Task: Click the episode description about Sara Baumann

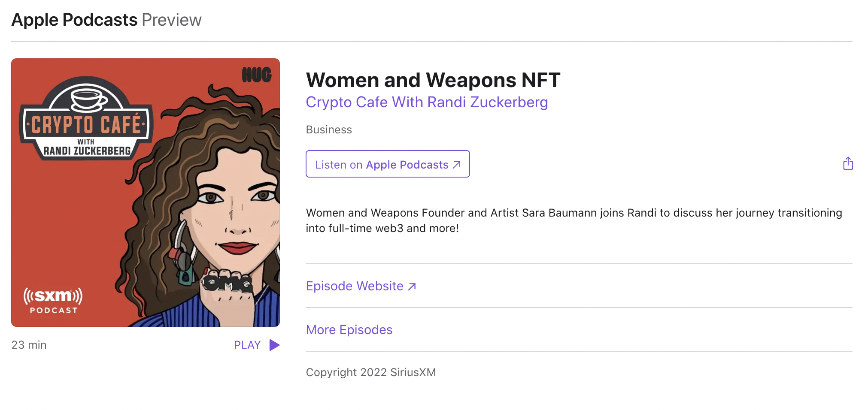Action: click(574, 220)
